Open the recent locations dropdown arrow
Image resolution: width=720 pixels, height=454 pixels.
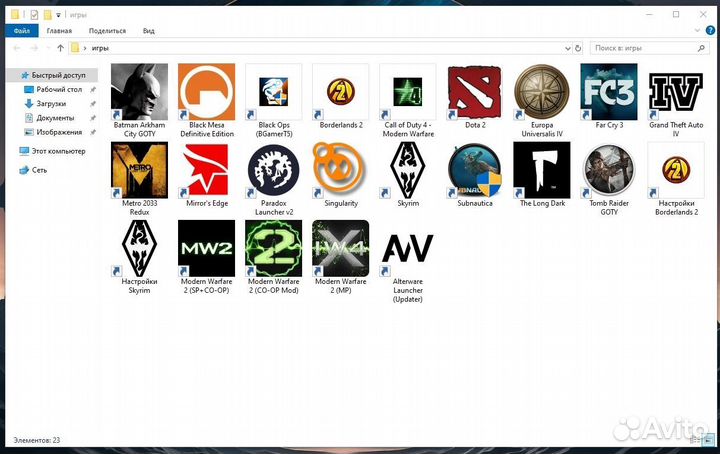(x=48, y=47)
